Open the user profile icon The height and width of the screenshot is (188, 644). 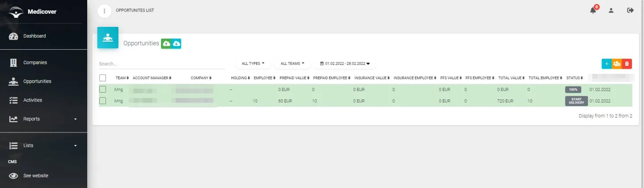pos(611,10)
